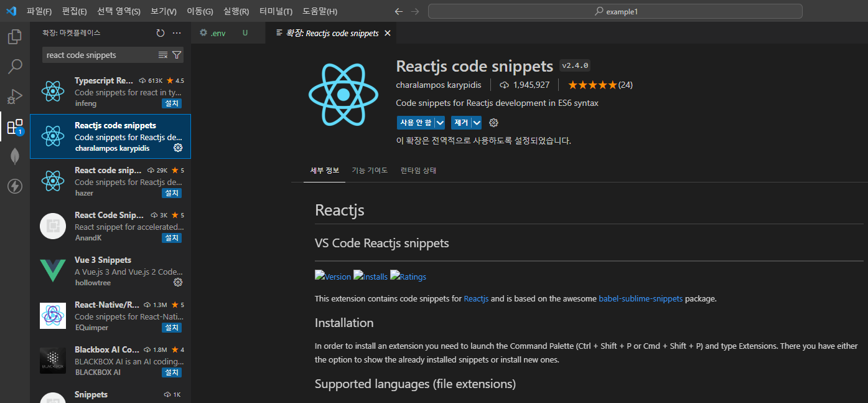Open the Explorer view in activity bar
The height and width of the screenshot is (403, 868).
pos(15,37)
